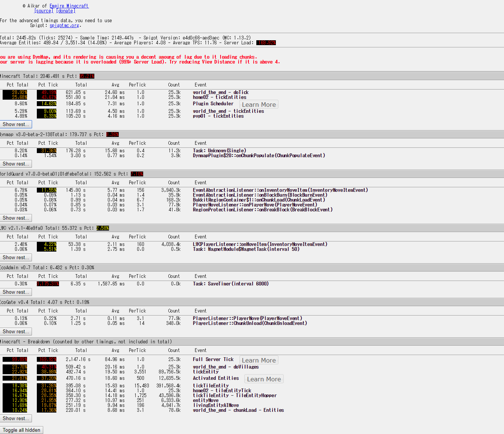Click the WorldGuard onInventoryMoveItem event entry
Image resolution: width=504 pixels, height=434 pixels.
pyautogui.click(x=280, y=190)
